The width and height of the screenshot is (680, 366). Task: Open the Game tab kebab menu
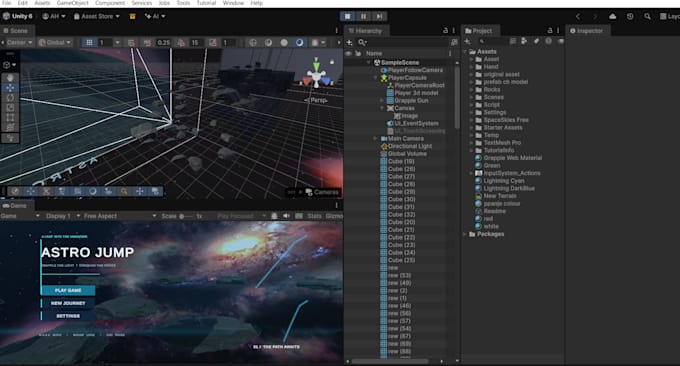point(337,206)
